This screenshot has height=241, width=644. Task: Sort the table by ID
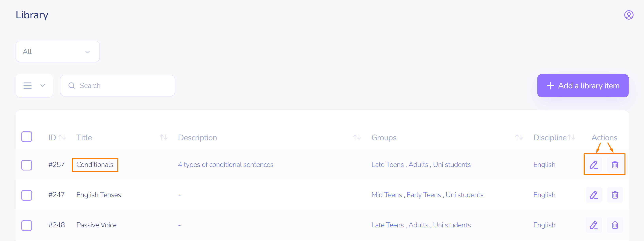pos(62,137)
